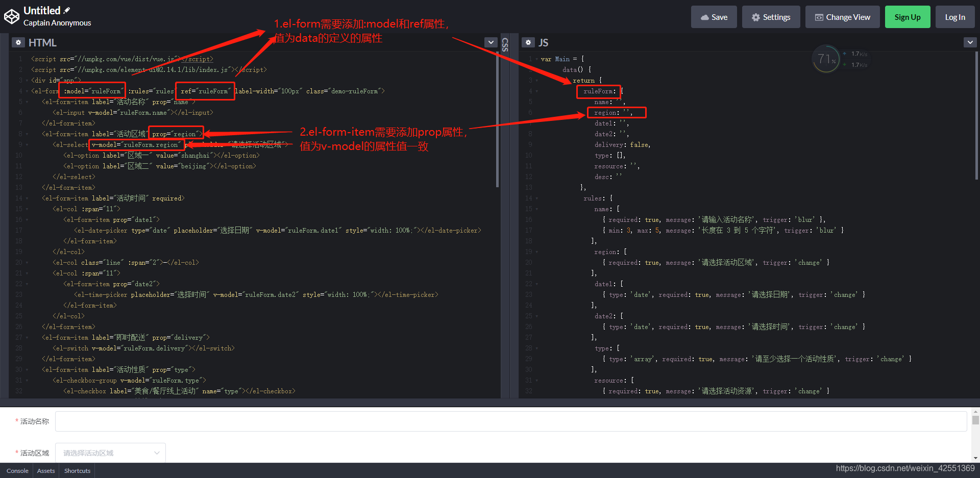The height and width of the screenshot is (478, 980).
Task: Open the JS panel dropdown chevron
Action: tap(970, 42)
